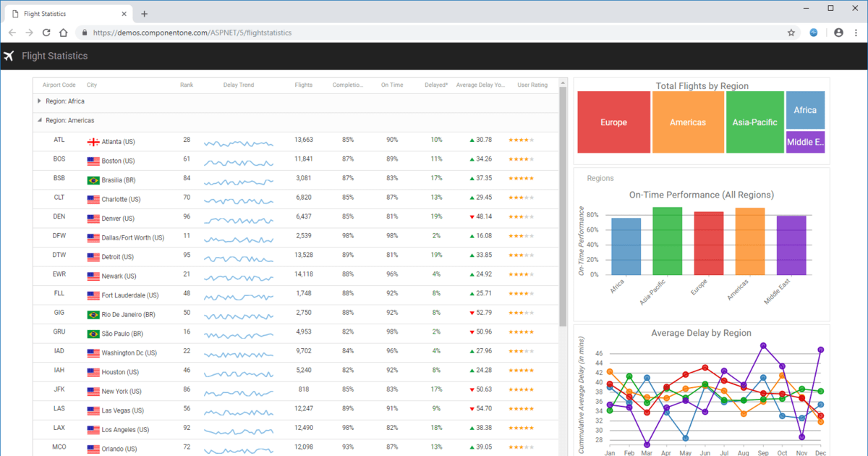Click the airplane logo in the Flight Statistics header

[x=9, y=56]
